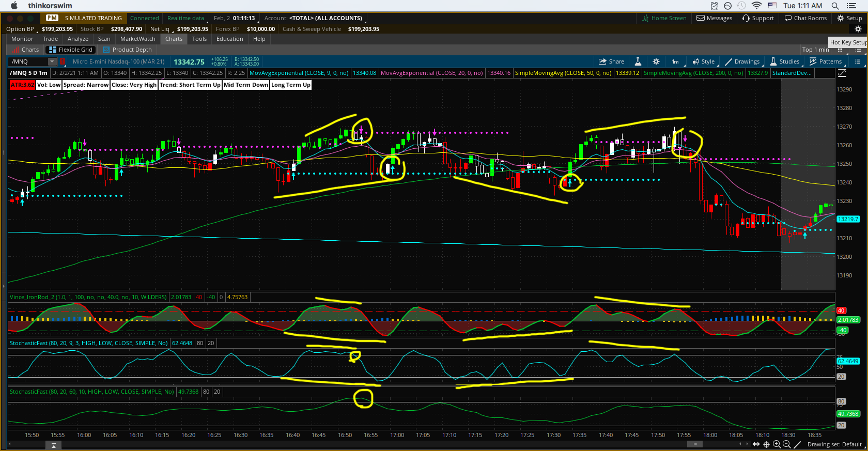Click the zoom in magnifier icon
This screenshot has width=868, height=451.
coord(777,444)
